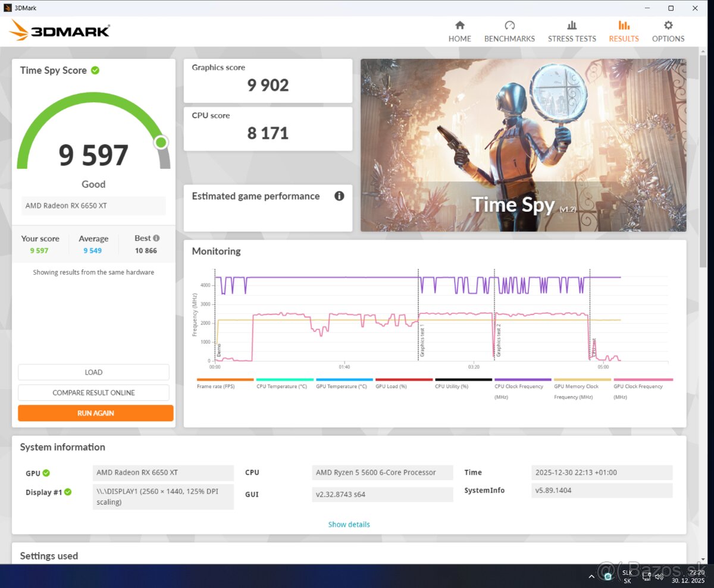The image size is (714, 588).
Task: Click COMPARE RESULT ONLINE button
Action: pyautogui.click(x=93, y=392)
